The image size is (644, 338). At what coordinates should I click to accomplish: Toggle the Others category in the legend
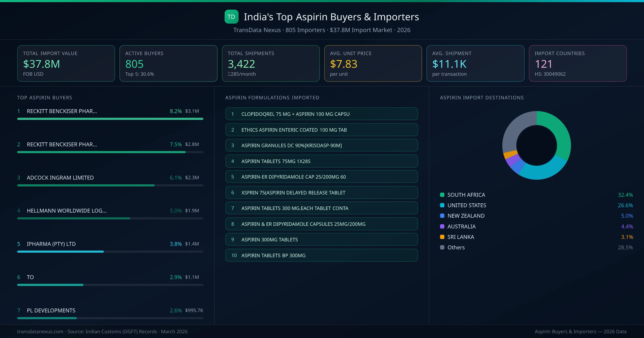(455, 247)
